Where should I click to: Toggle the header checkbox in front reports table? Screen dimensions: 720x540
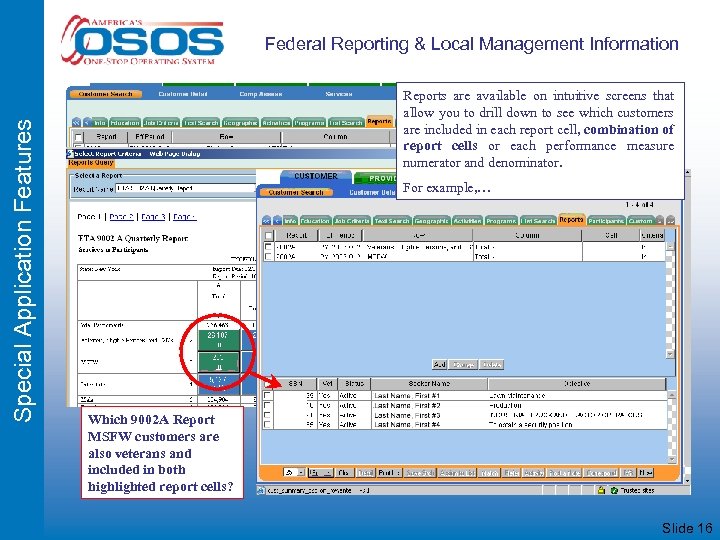click(x=268, y=236)
